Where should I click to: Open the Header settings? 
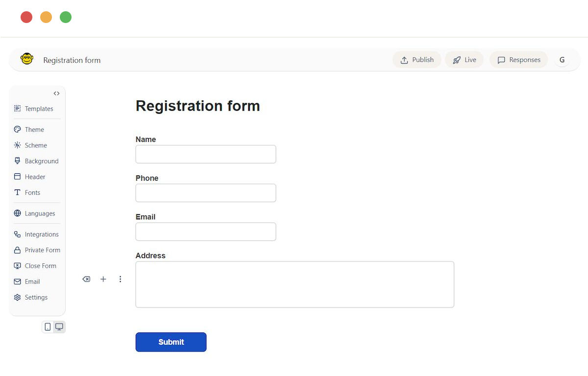tap(30, 177)
